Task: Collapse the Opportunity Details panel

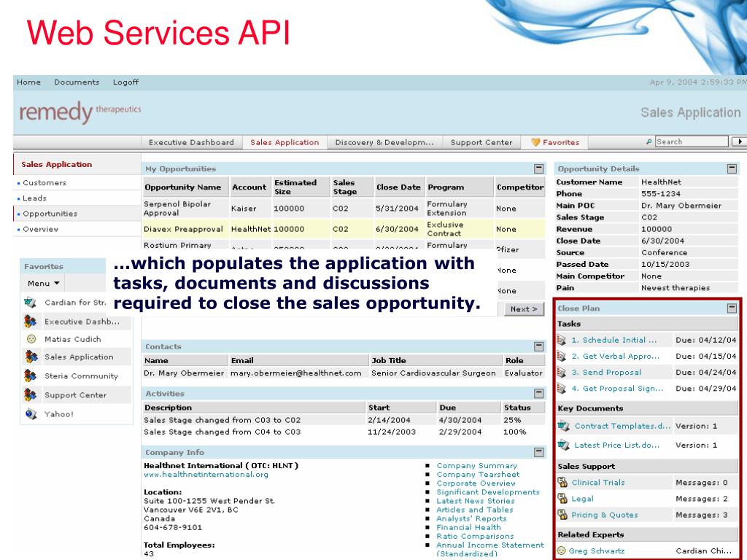Action: pyautogui.click(x=732, y=168)
